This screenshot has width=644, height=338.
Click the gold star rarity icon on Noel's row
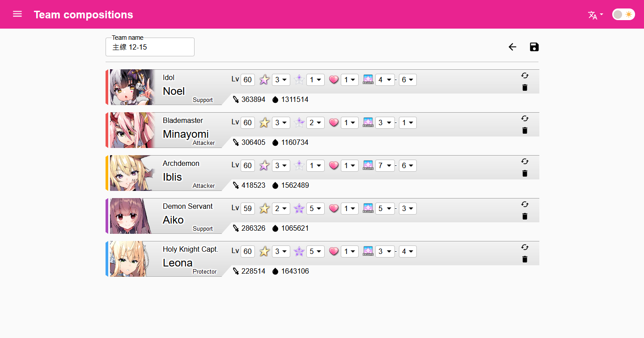click(x=264, y=79)
